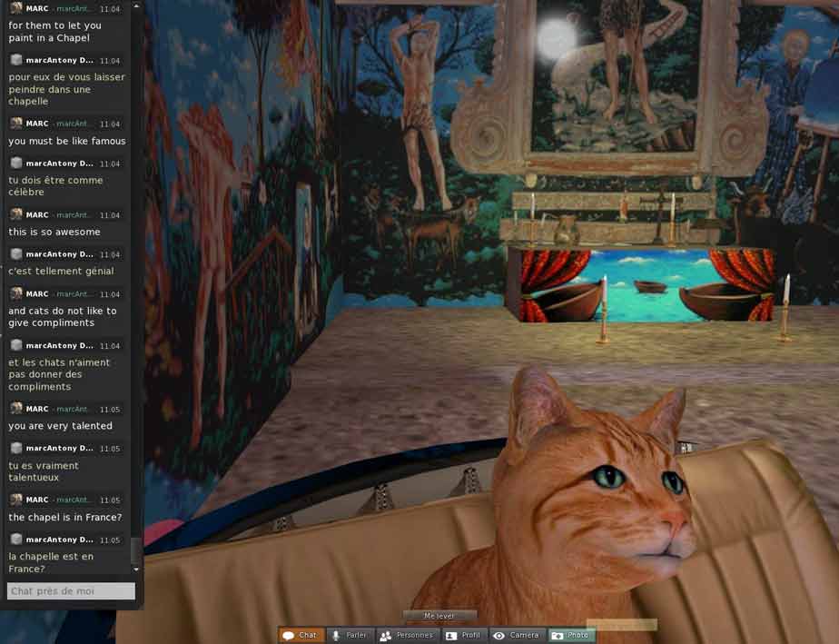
Task: Open the Personnes people panel
Action: click(x=406, y=635)
